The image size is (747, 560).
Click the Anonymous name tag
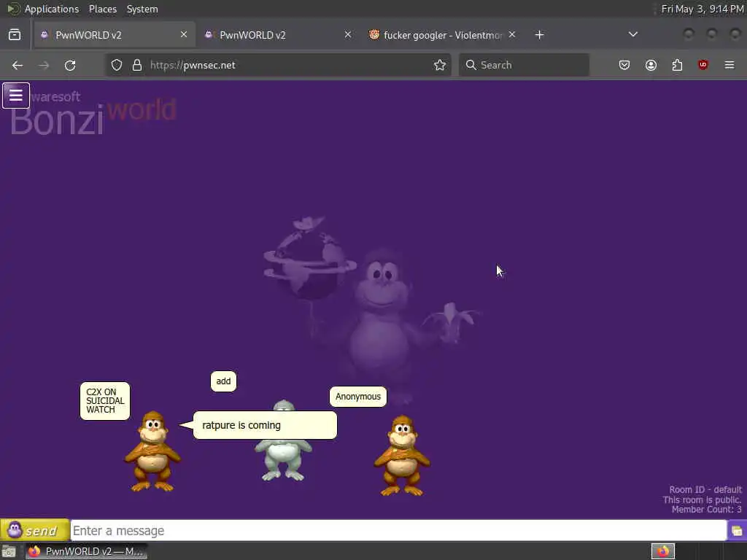(x=358, y=397)
